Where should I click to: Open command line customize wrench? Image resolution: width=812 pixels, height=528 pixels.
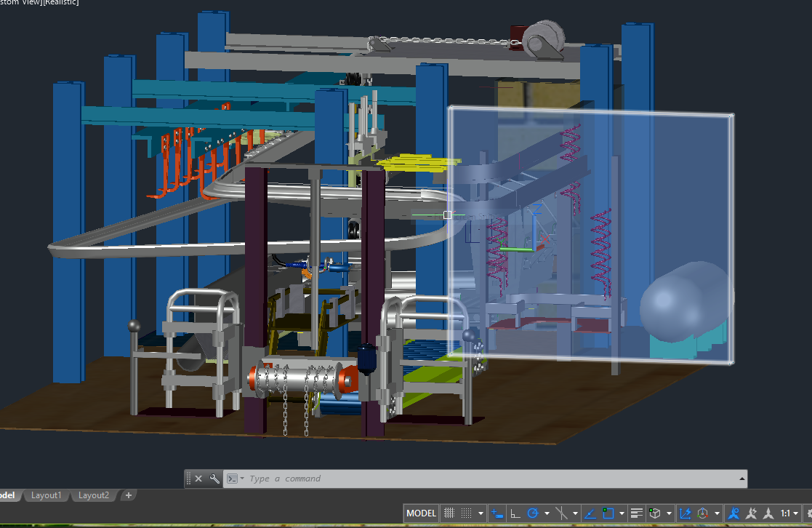[214, 479]
